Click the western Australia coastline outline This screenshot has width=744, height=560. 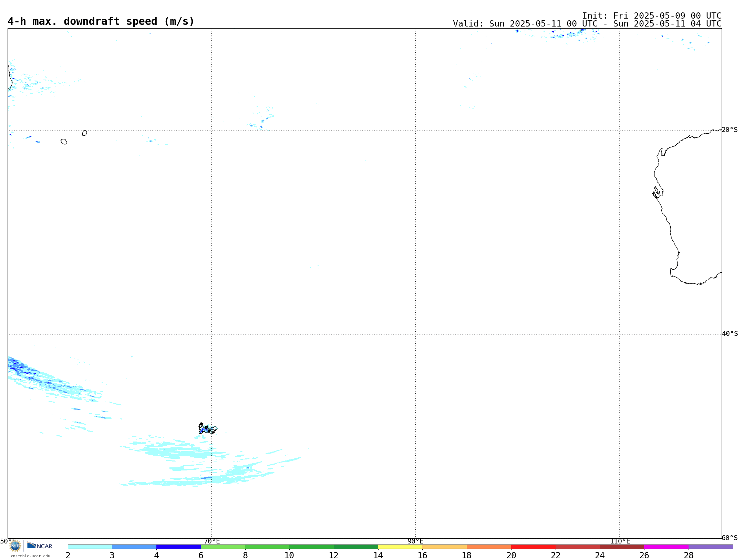tap(687, 207)
